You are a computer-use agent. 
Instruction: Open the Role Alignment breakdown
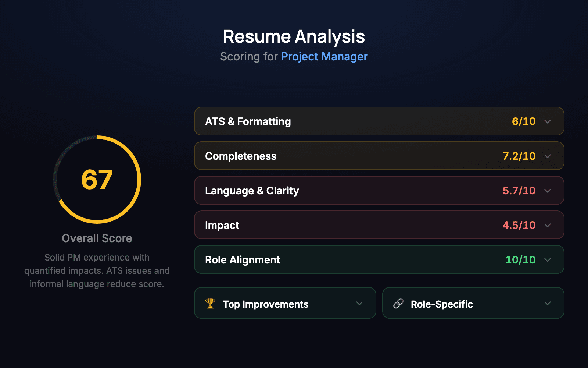(x=379, y=259)
